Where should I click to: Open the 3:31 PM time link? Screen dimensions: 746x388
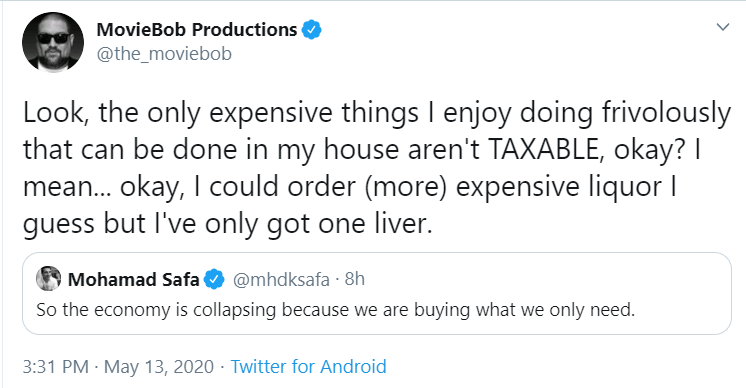point(56,367)
